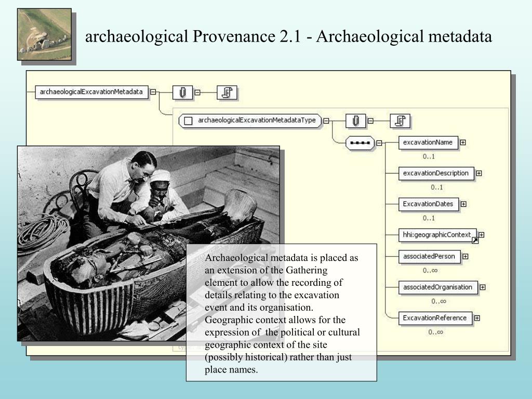The height and width of the screenshot is (399, 532).
Task: Click the '0..1' cardinality under excavationName
Action: [429, 157]
